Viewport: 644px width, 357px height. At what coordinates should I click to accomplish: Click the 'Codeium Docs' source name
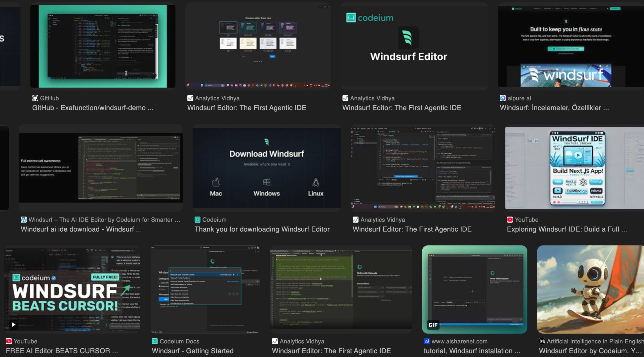179,341
